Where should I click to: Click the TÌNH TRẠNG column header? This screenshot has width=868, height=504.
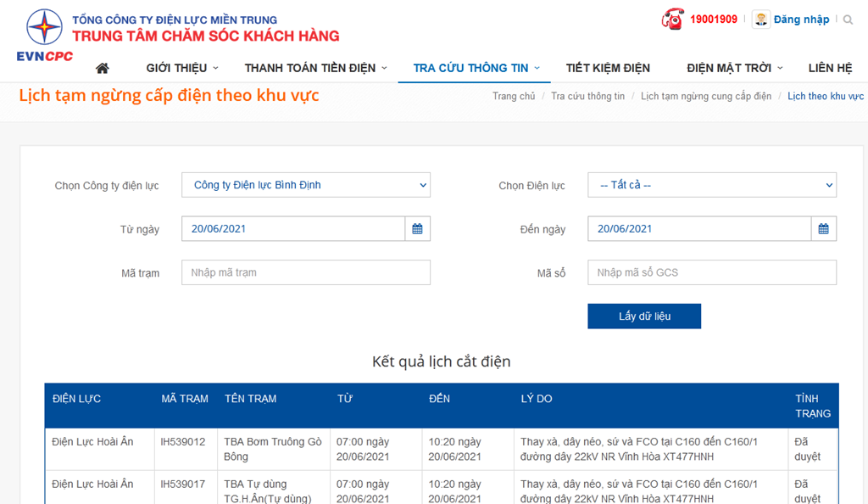tap(813, 406)
